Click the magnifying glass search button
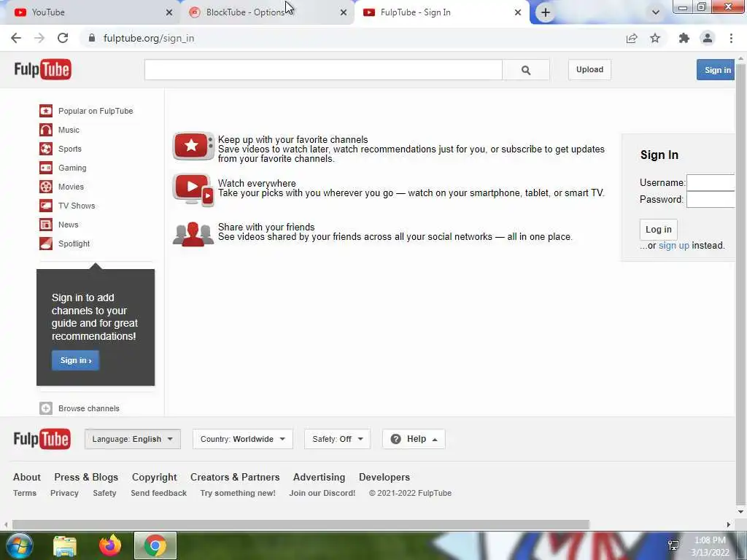Image resolution: width=747 pixels, height=560 pixels. point(526,70)
